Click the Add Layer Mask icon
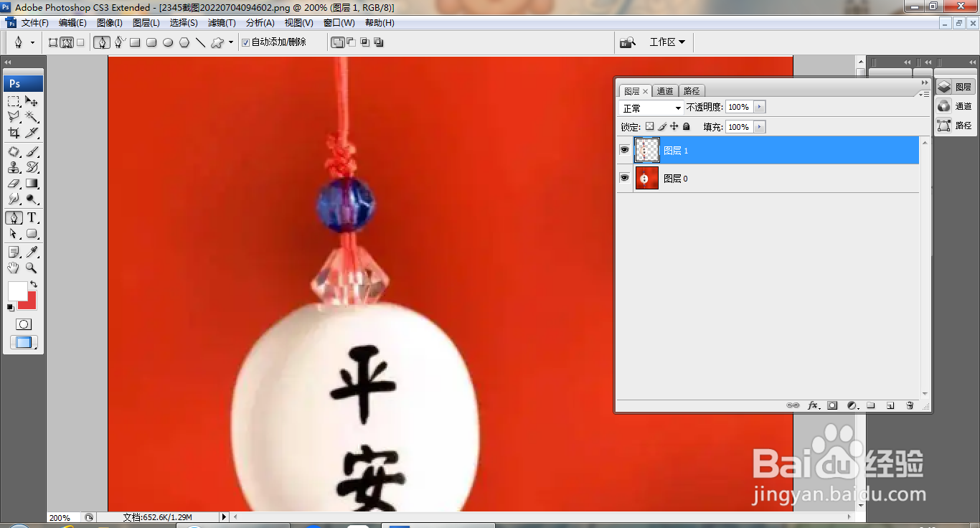 click(832, 405)
